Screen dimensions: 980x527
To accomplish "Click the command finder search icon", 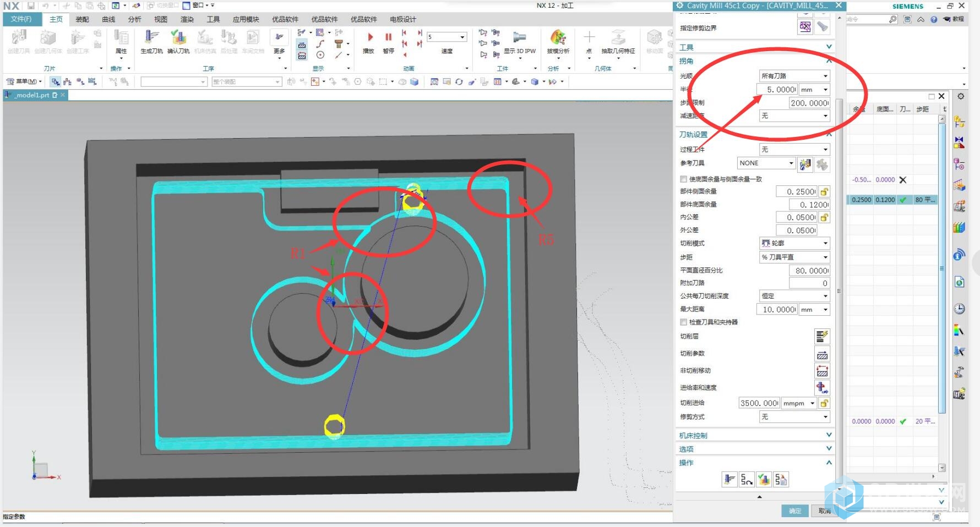I will pos(892,19).
